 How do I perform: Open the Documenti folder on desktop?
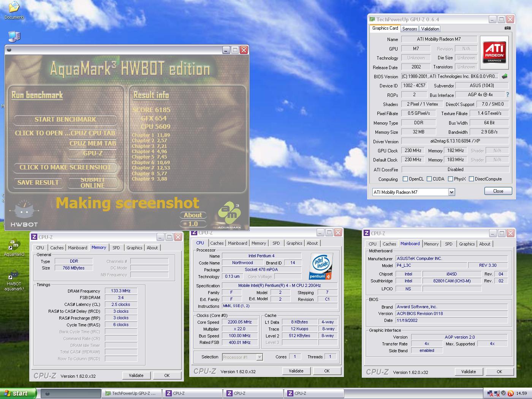point(14,10)
